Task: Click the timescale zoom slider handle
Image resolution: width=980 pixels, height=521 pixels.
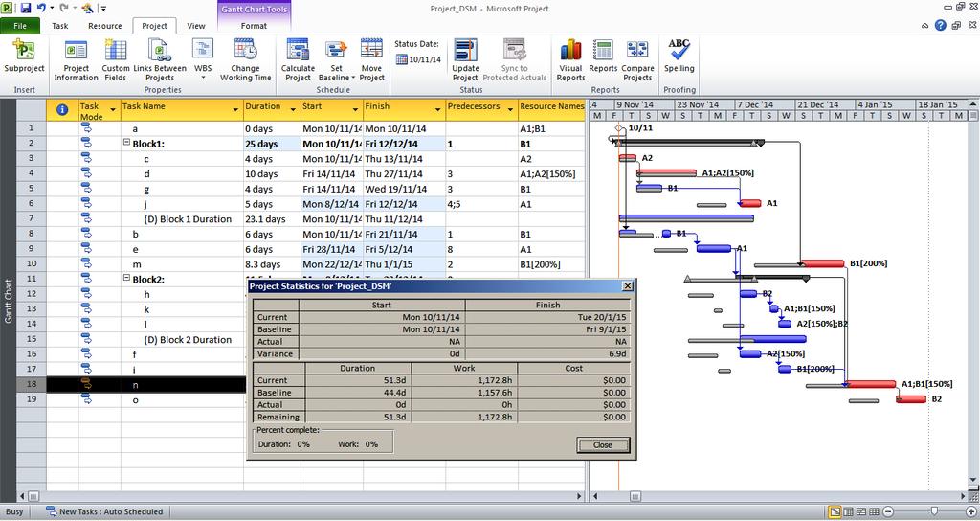Action: click(x=934, y=511)
